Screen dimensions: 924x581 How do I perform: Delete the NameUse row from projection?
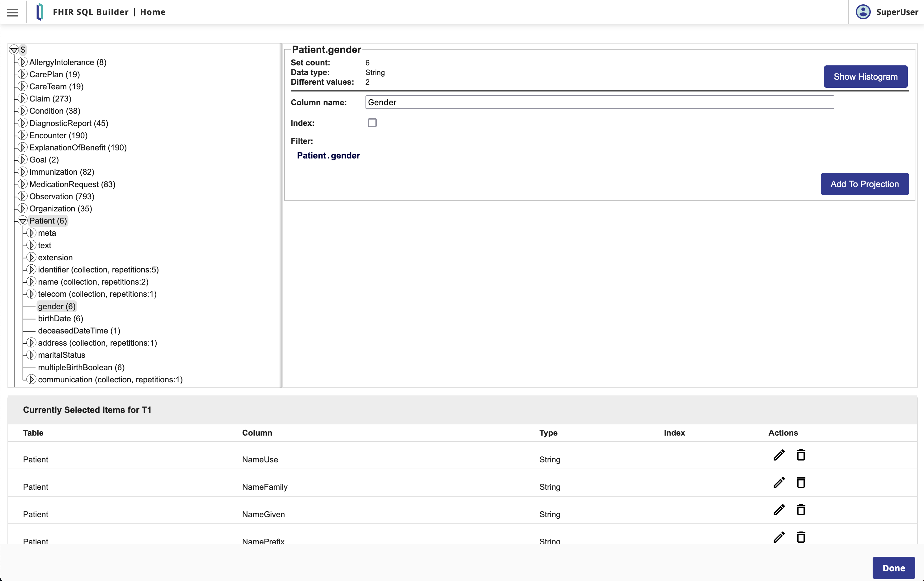[800, 455]
